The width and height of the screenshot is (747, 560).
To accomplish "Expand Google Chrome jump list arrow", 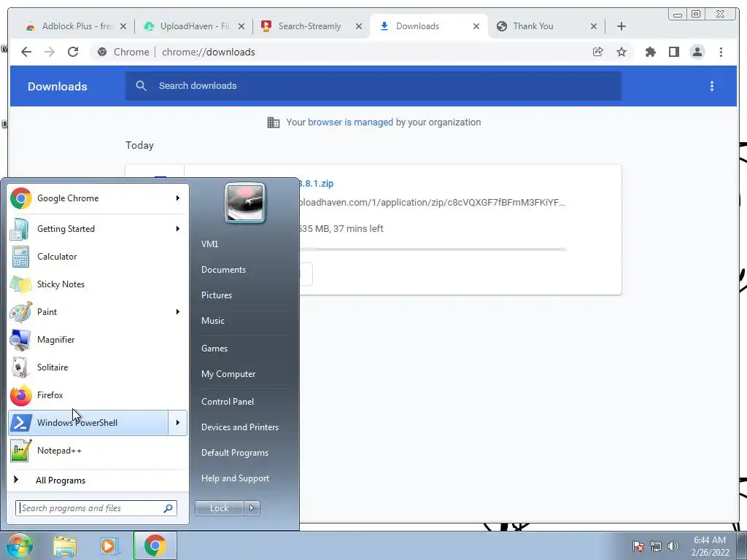I will click(178, 198).
